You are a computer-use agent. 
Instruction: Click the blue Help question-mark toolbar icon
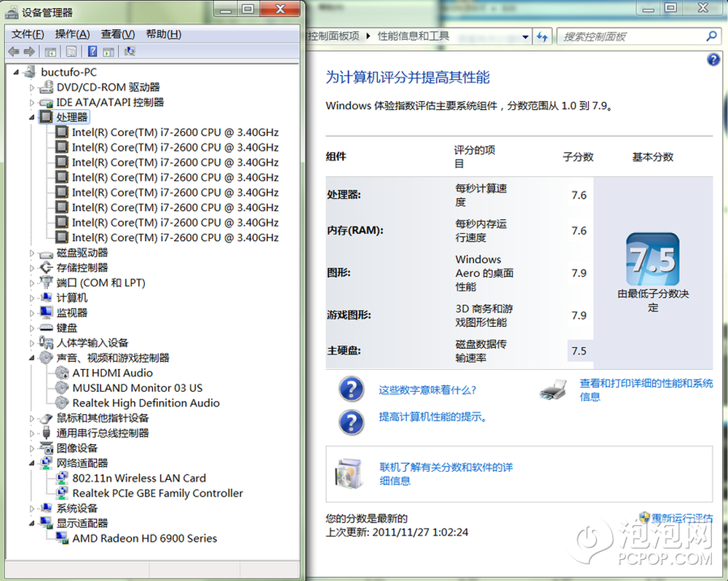click(x=92, y=52)
